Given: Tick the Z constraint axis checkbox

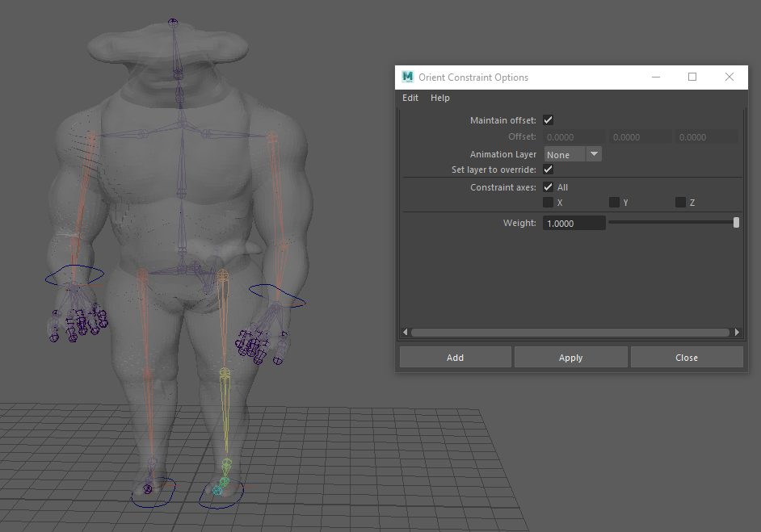Looking at the screenshot, I should [x=680, y=203].
